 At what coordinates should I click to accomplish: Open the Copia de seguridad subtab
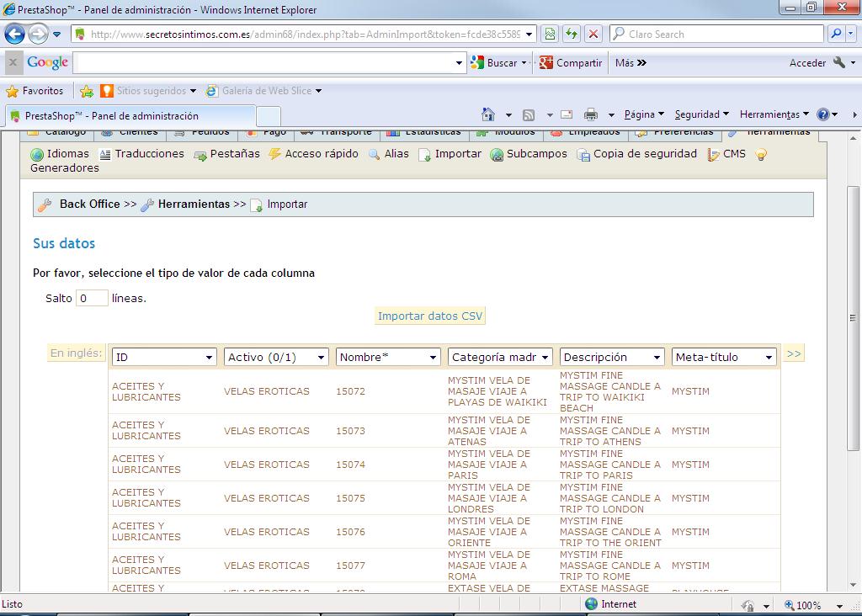point(636,154)
